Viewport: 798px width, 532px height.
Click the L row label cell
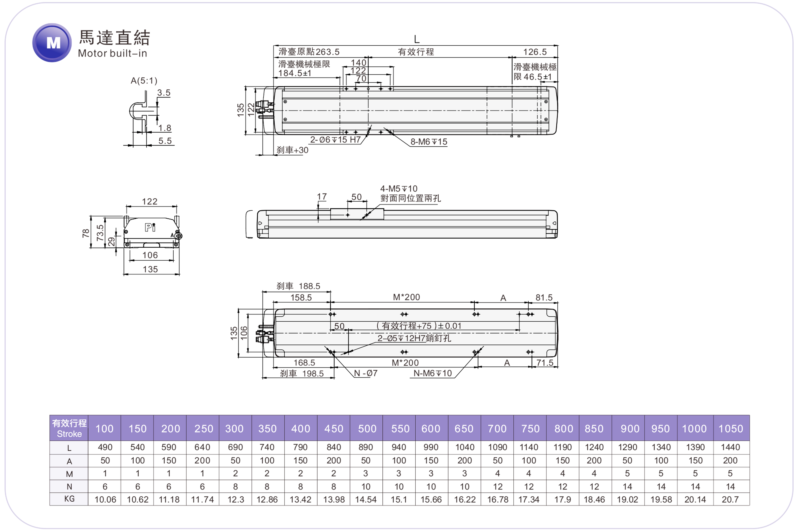[x=69, y=448]
